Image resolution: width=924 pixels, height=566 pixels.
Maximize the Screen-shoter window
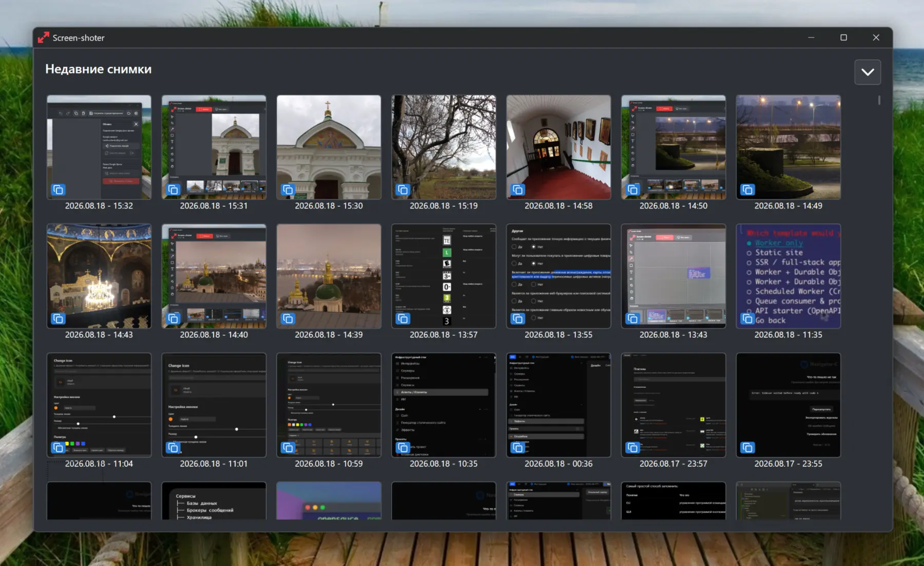[843, 37]
